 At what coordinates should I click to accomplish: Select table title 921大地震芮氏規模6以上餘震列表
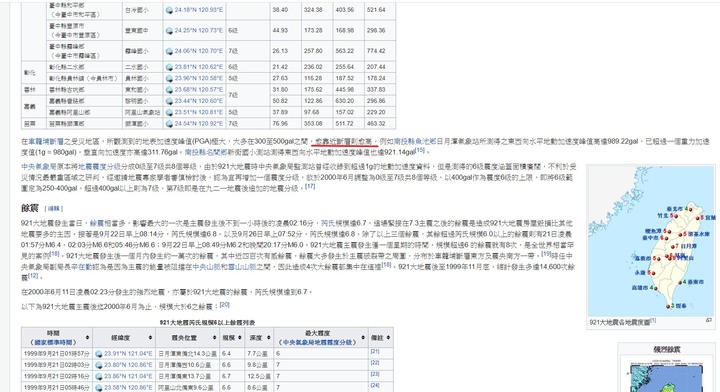click(207, 323)
